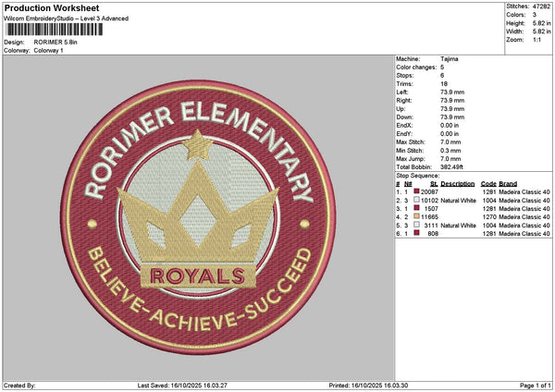Image resolution: width=555 pixels, height=392 pixels.
Task: Click the Left value '73.9 mm'
Action: (452, 92)
